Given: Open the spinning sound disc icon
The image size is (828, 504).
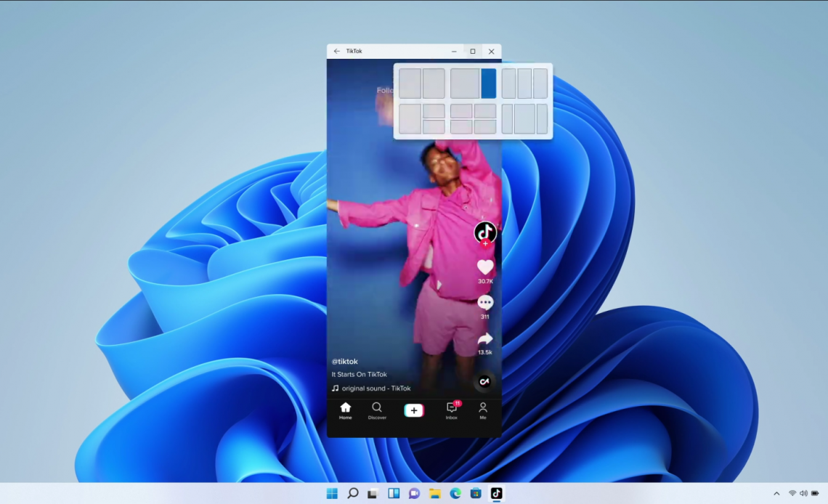Looking at the screenshot, I should click(x=484, y=381).
